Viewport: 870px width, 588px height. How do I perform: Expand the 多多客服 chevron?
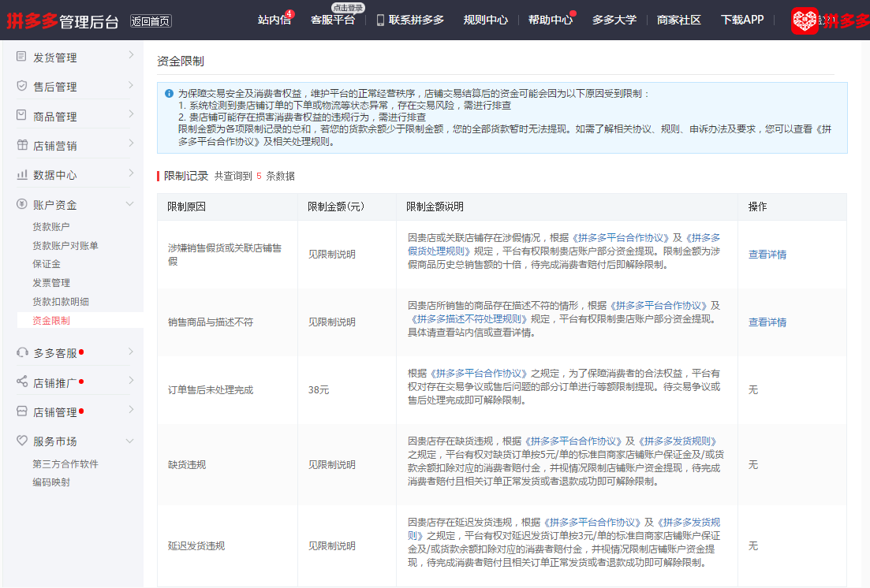pyautogui.click(x=131, y=351)
